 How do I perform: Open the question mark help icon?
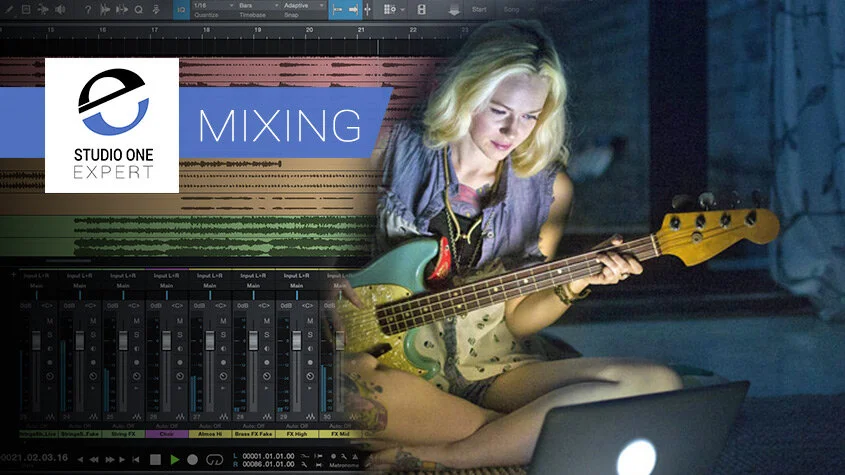(88, 10)
